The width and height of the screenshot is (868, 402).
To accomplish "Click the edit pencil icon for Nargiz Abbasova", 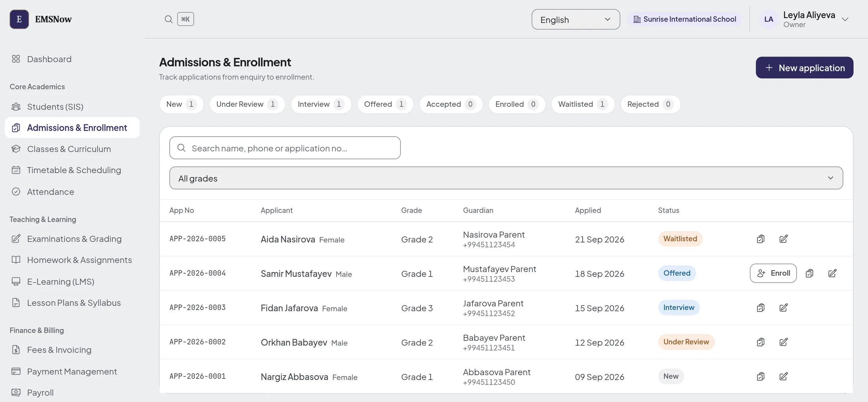I will (x=784, y=376).
